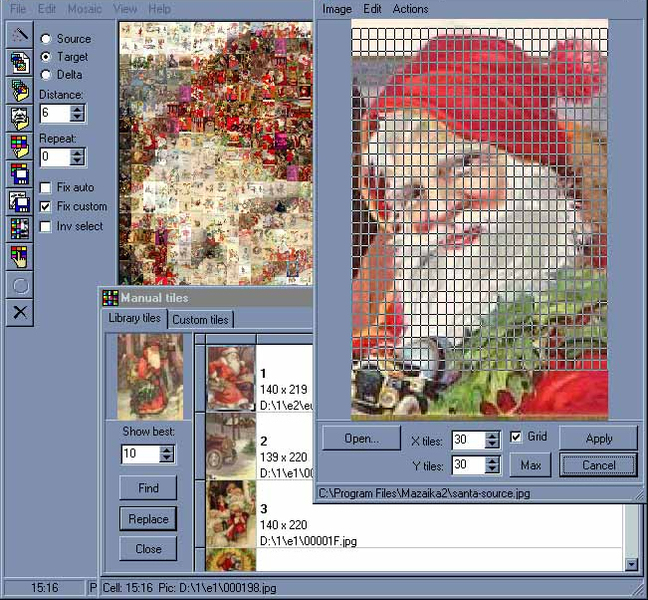Click the new image library stack icon
Screen dimensions: 648x600
pos(19,63)
